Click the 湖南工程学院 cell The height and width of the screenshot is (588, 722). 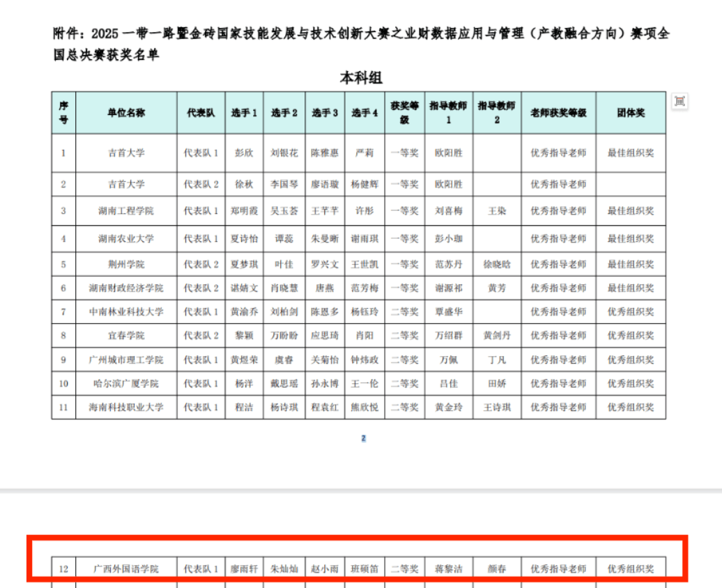tap(126, 210)
